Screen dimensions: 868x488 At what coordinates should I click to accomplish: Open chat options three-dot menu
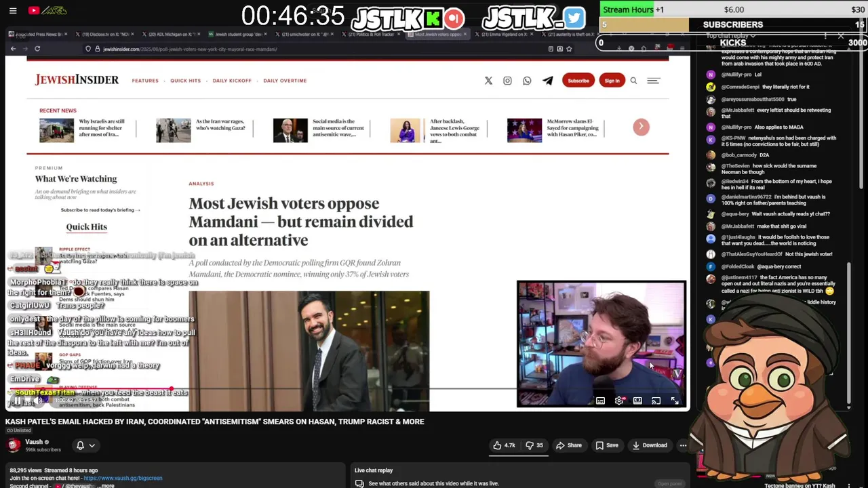[x=825, y=35]
